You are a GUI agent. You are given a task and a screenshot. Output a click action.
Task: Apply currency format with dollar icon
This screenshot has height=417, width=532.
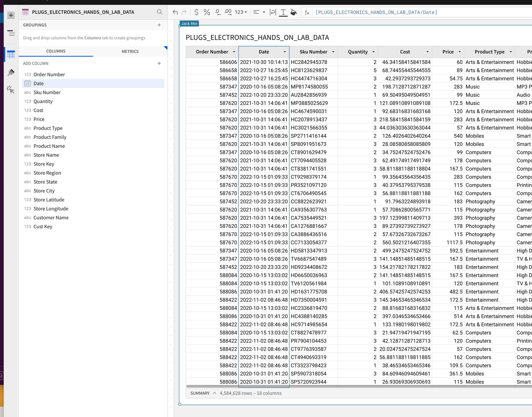196,12
